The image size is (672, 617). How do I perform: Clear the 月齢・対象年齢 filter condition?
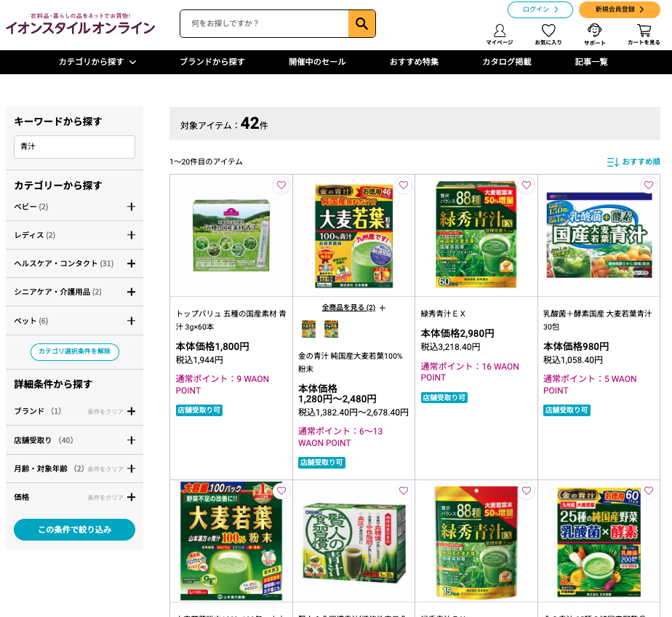105,469
